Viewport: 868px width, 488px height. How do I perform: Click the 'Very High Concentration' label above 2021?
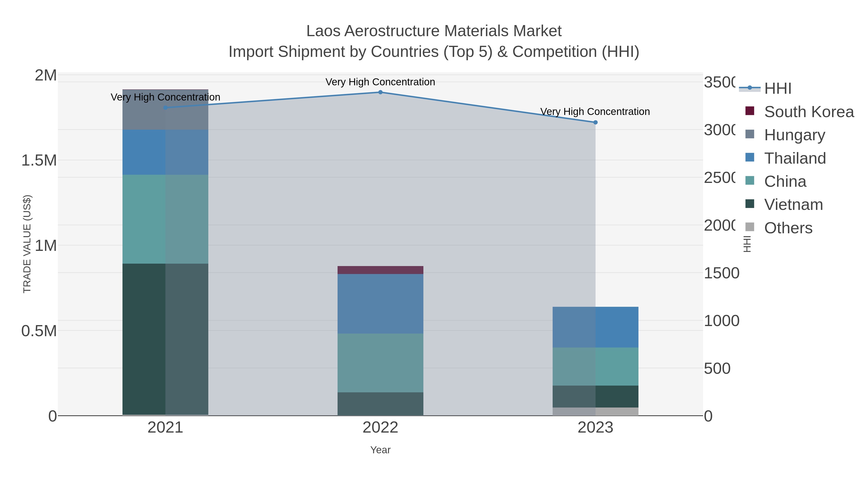[165, 97]
